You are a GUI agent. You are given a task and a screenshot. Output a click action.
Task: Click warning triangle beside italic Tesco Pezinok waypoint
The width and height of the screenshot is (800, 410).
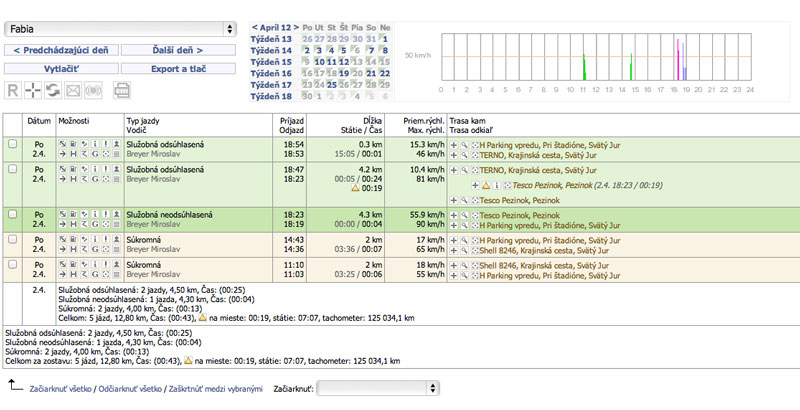coord(486,185)
